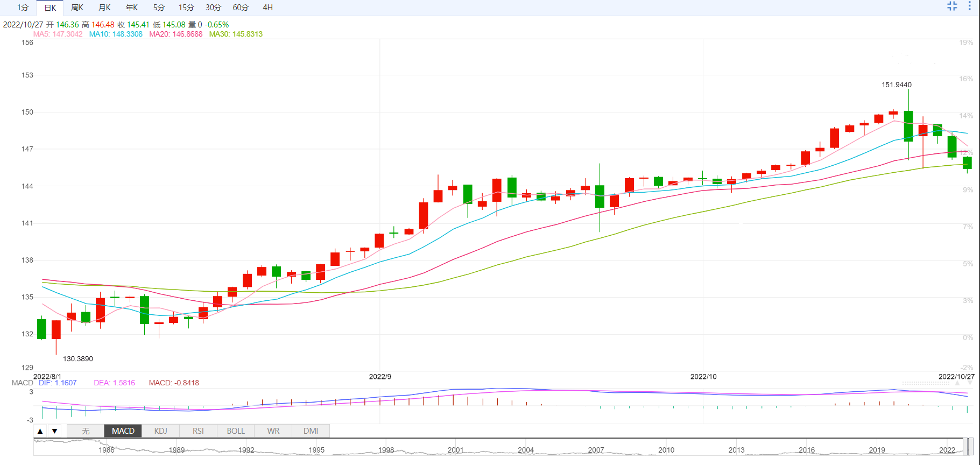Switch indicator to KDJ
This screenshot has width=980, height=465.
160,431
